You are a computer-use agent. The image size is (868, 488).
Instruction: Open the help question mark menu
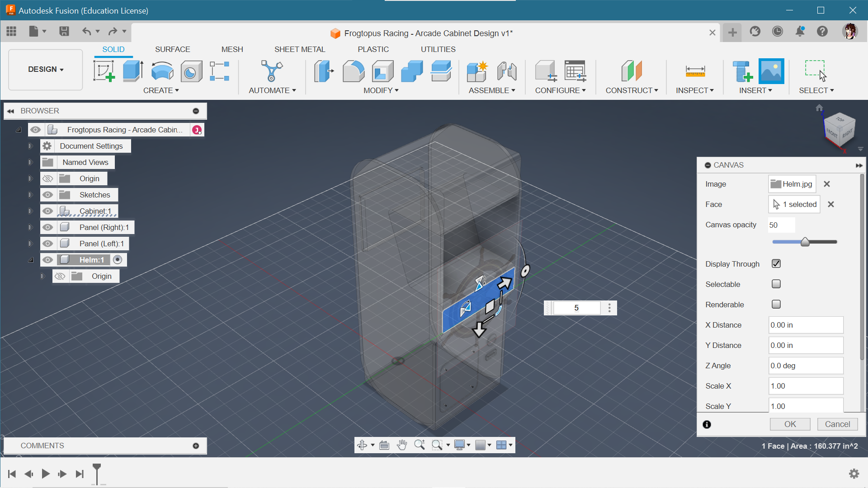(822, 31)
